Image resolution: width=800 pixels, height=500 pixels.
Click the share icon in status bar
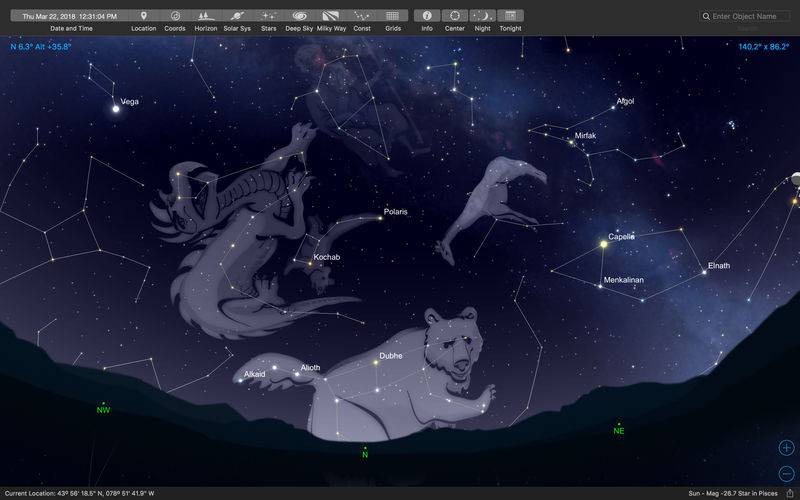pyautogui.click(x=790, y=493)
